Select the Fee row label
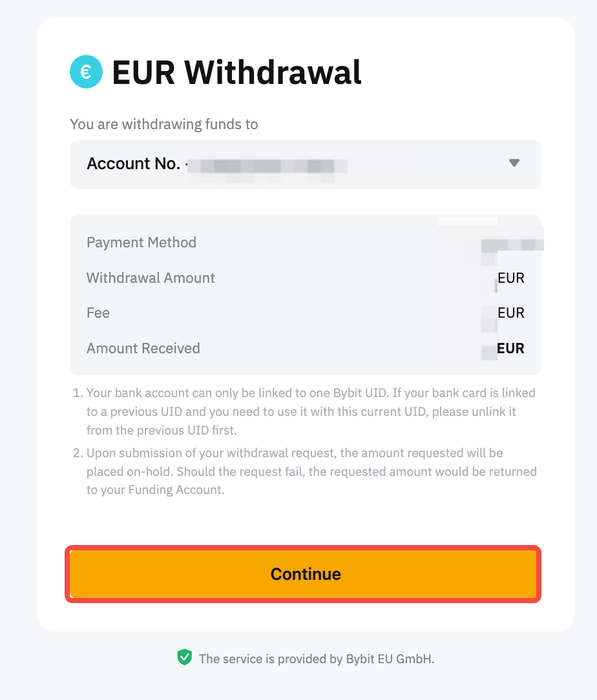This screenshot has width=597, height=700. point(98,313)
